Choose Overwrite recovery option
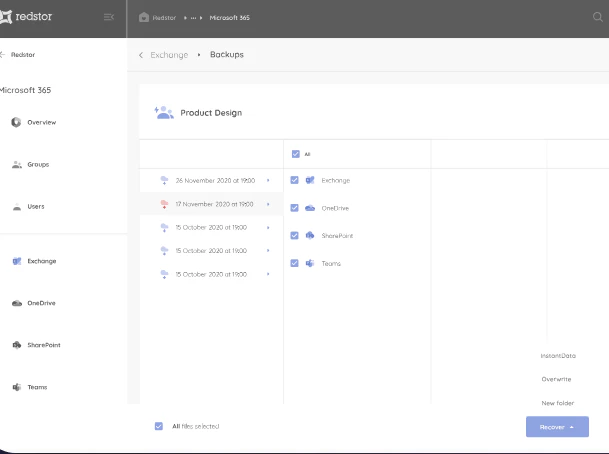 (557, 379)
